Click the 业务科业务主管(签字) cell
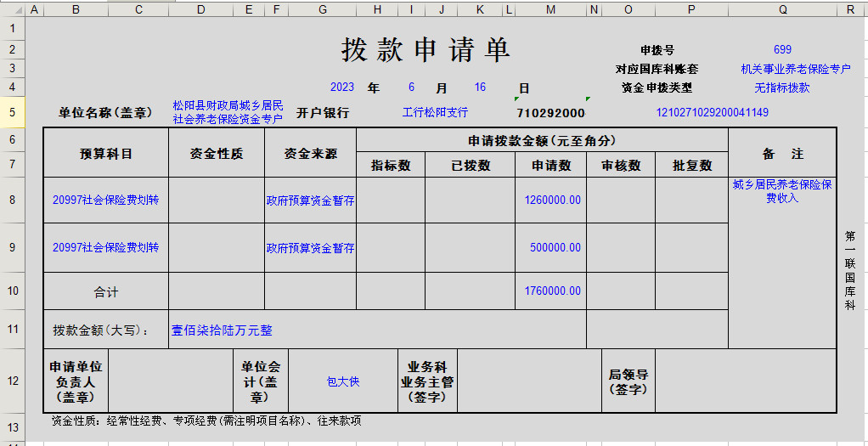The height and width of the screenshot is (446, 868). coord(427,381)
